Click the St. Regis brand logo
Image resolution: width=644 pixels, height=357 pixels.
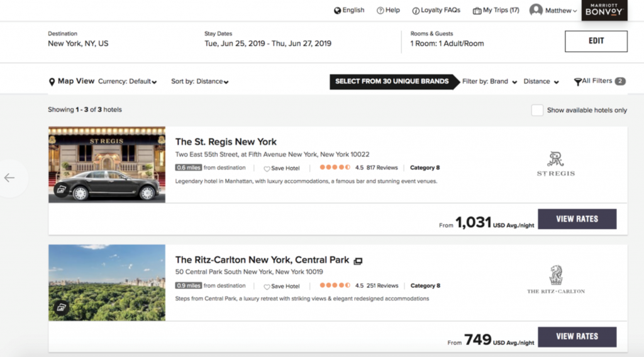556,164
